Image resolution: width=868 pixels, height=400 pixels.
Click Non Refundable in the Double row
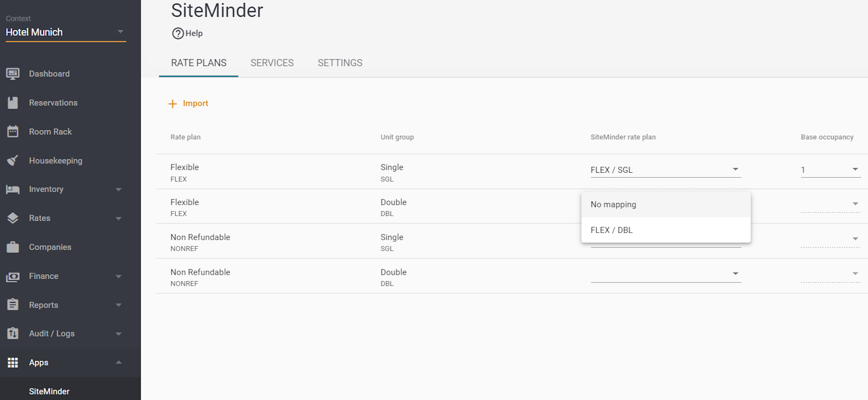click(x=200, y=272)
